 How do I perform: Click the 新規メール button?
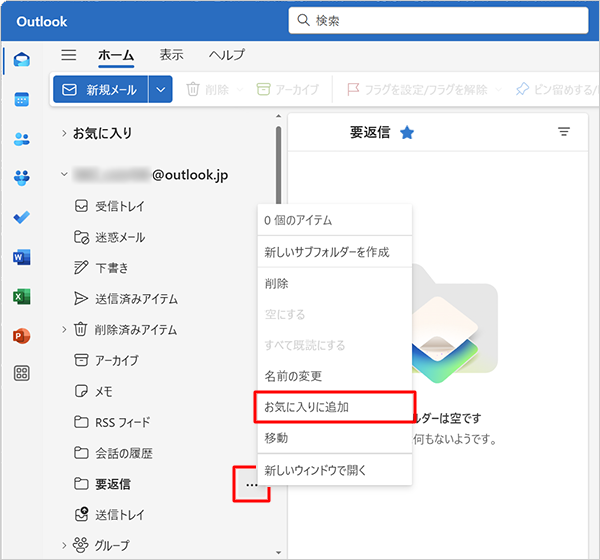100,90
